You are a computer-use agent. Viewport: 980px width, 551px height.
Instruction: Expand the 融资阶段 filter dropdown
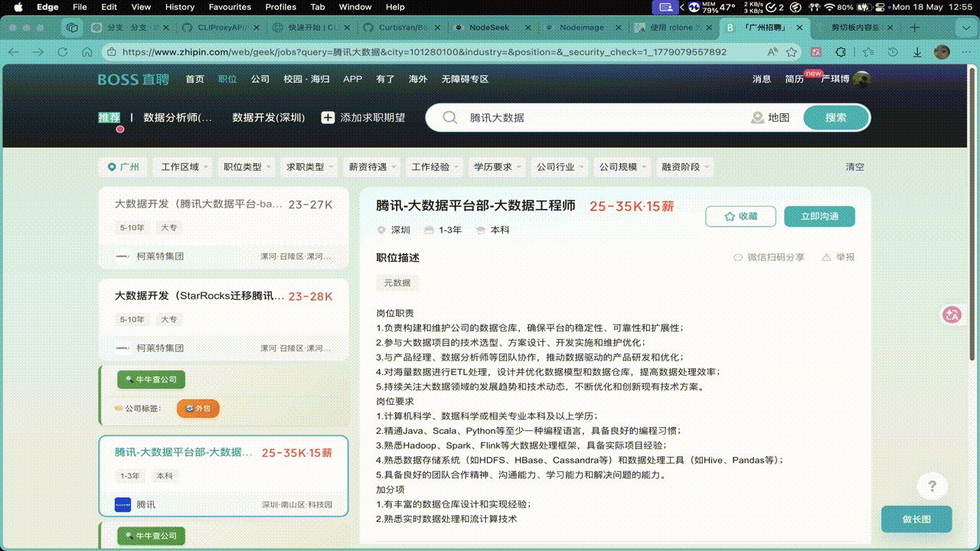(x=685, y=167)
